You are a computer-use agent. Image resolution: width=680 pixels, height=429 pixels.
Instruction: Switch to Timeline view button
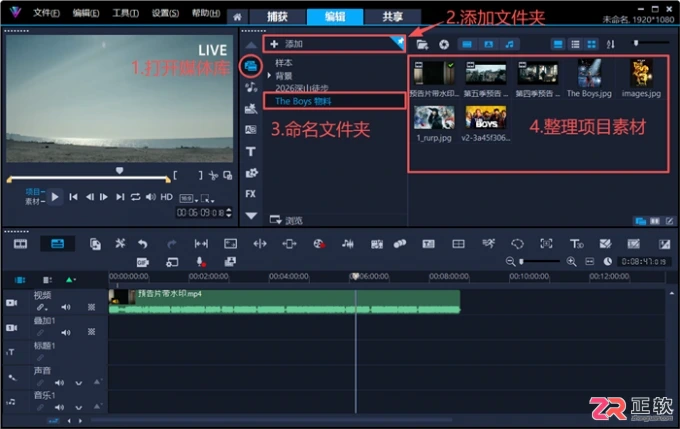pos(58,244)
